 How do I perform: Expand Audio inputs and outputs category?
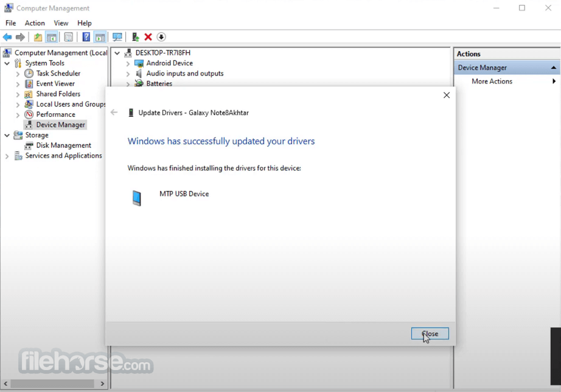(x=128, y=74)
